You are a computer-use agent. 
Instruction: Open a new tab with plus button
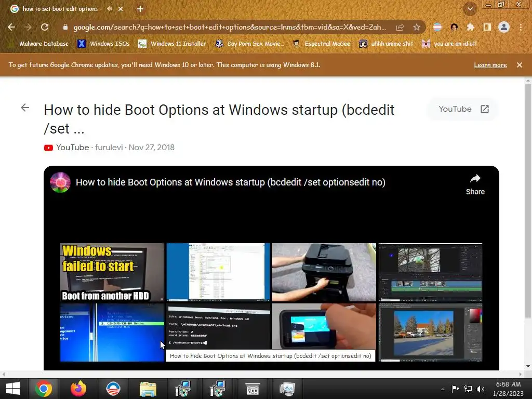coord(140,9)
